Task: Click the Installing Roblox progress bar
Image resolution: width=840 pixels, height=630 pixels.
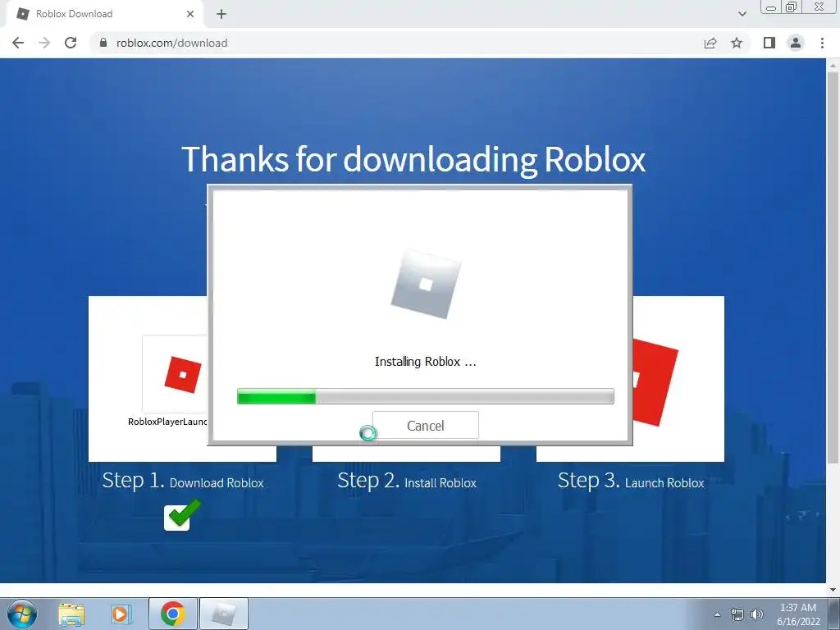Action: coord(426,396)
